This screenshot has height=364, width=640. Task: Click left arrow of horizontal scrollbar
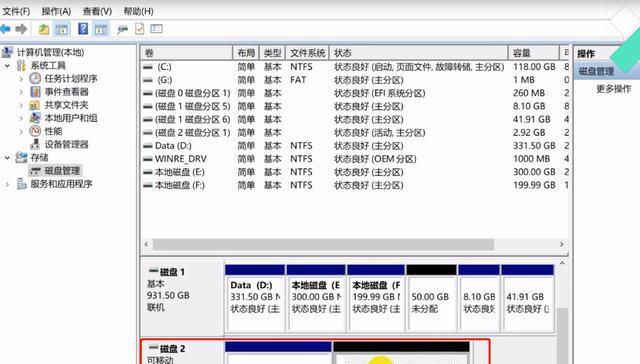point(147,244)
